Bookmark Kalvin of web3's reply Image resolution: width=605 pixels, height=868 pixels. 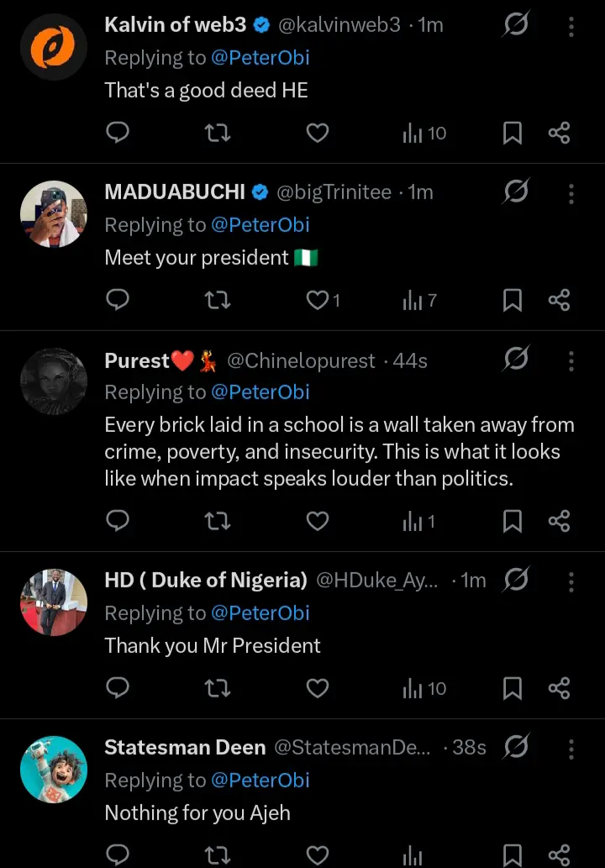click(513, 133)
